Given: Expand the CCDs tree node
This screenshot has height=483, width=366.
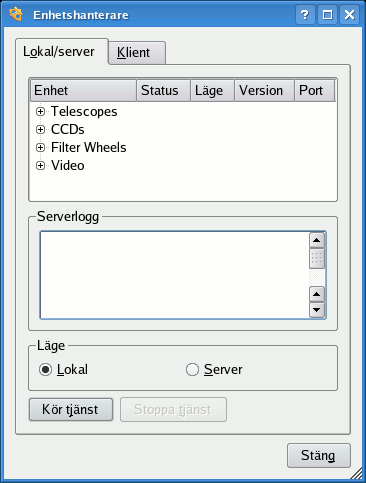Looking at the screenshot, I should click(40, 129).
